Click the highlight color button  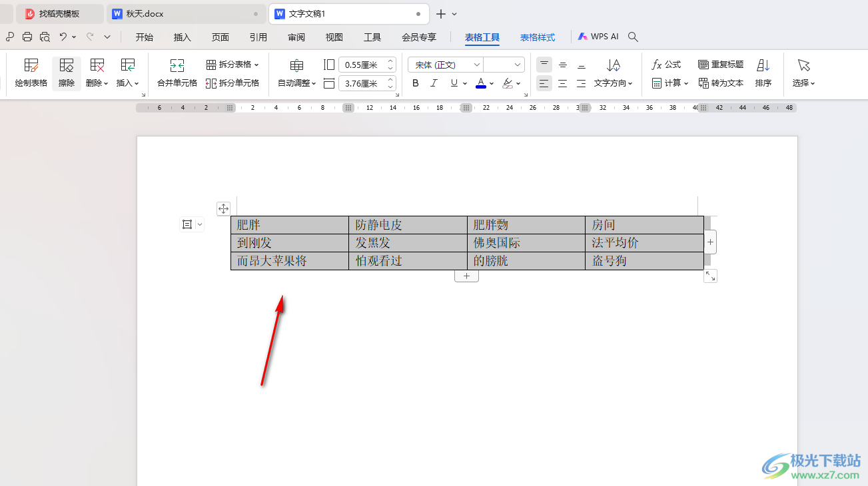click(508, 83)
